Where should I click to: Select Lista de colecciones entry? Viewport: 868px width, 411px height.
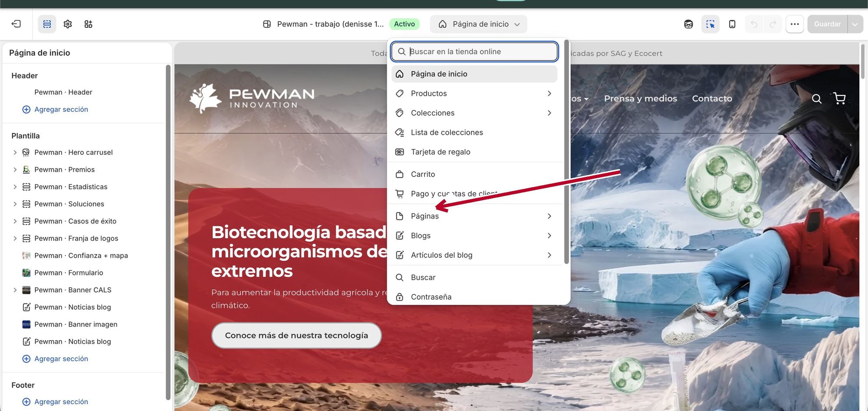click(x=474, y=132)
